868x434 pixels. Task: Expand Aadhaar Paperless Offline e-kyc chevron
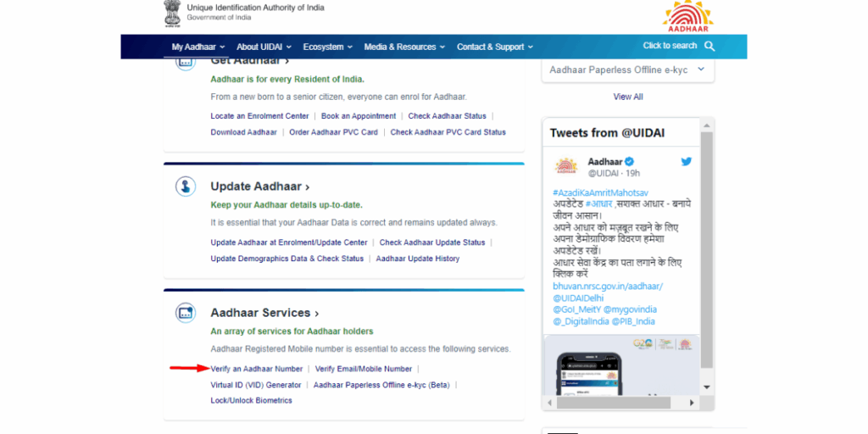point(700,70)
